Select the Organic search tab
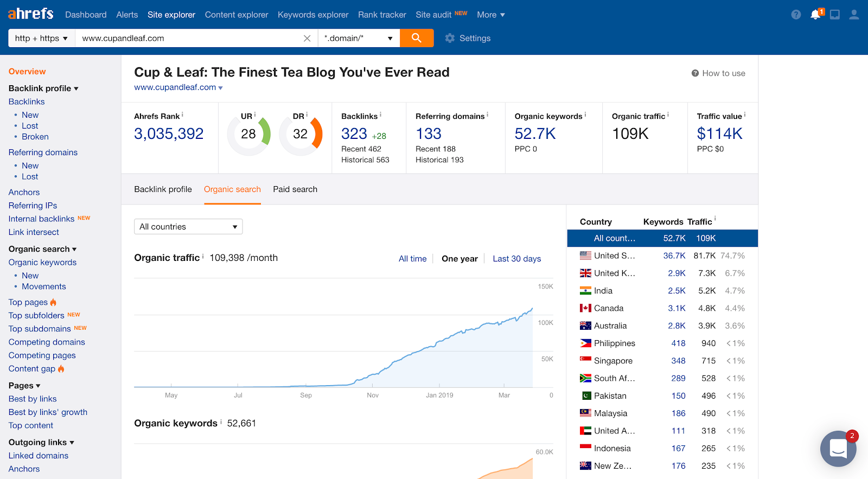 point(232,189)
